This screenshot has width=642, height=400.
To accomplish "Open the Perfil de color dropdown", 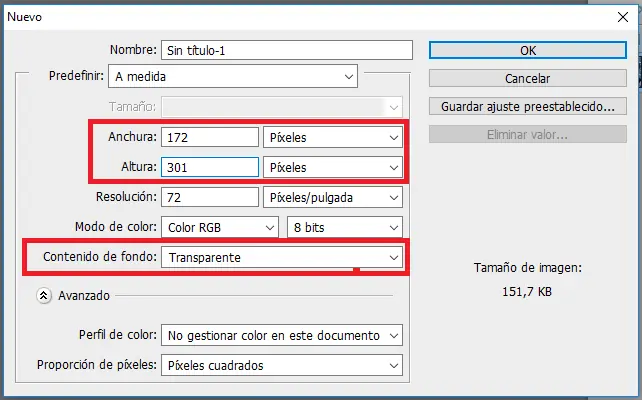I will tap(282, 335).
